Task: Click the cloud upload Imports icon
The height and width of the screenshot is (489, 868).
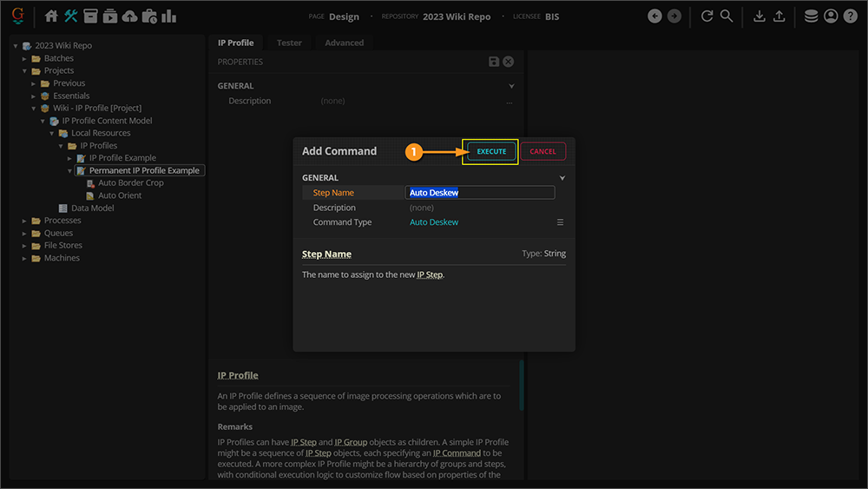Action: click(129, 16)
